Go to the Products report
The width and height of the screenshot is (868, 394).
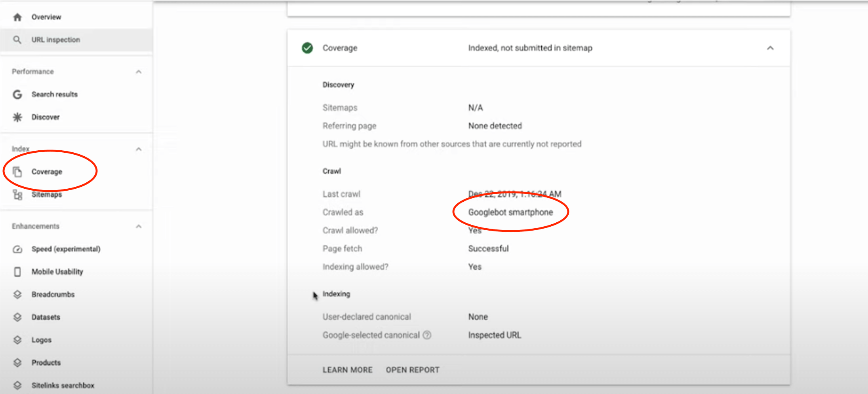coord(46,363)
